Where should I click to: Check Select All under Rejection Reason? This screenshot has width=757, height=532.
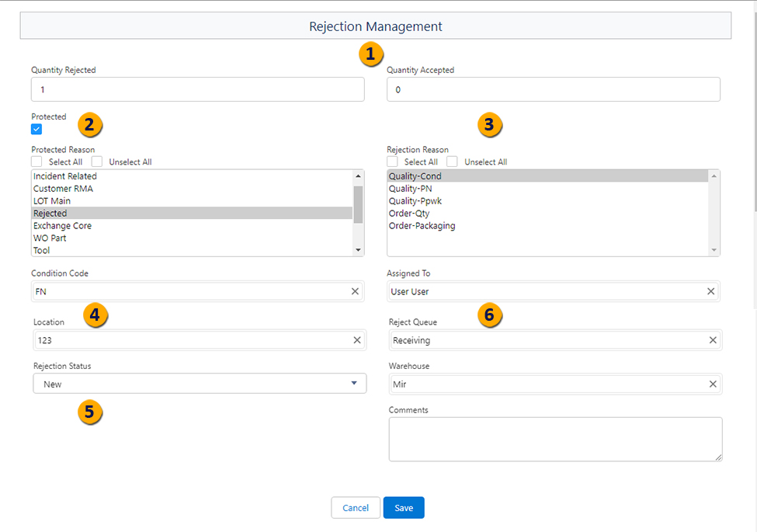[392, 162]
